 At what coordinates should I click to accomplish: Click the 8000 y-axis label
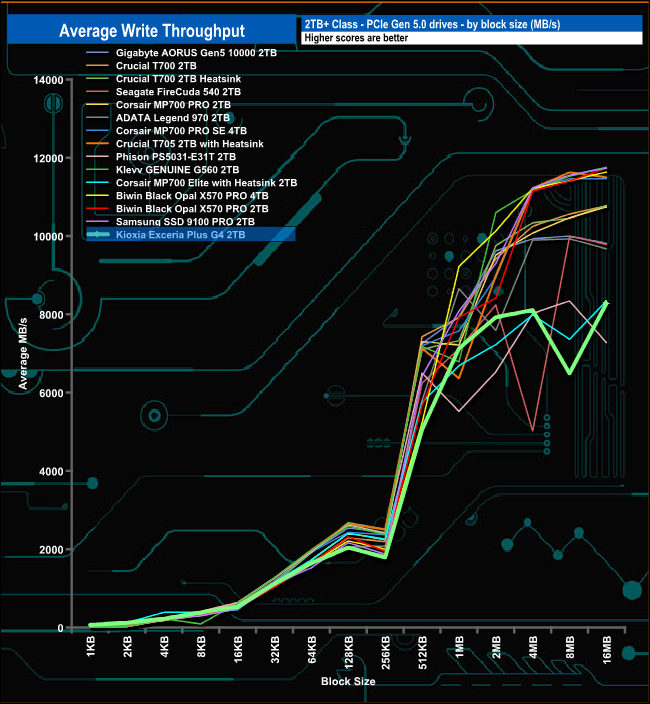51,315
